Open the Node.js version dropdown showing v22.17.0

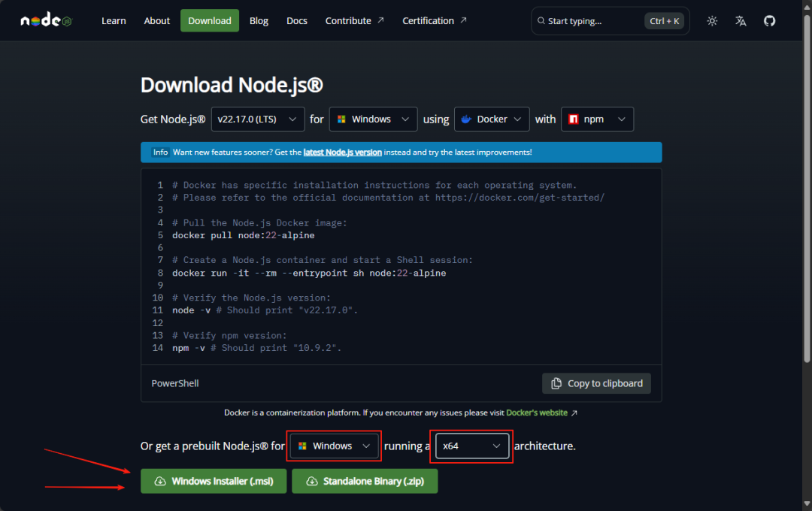[257, 119]
